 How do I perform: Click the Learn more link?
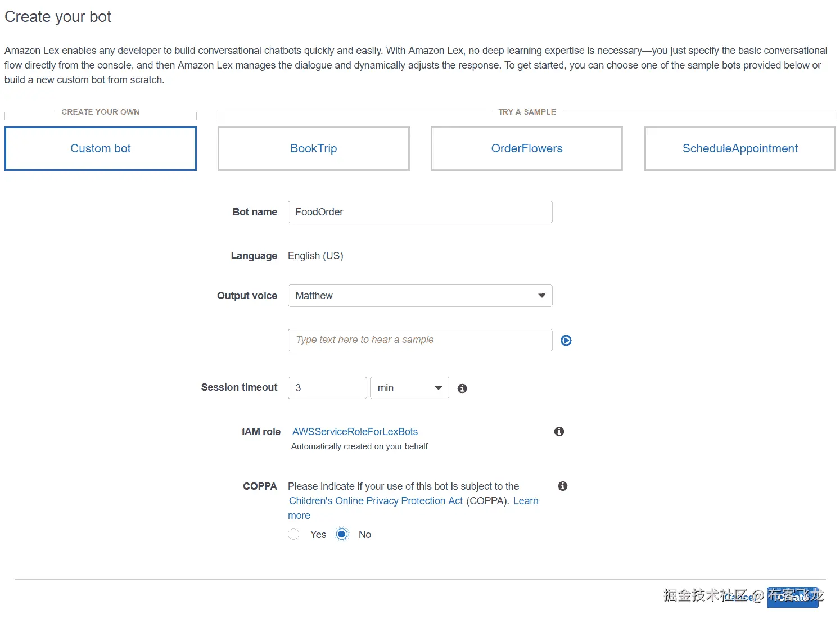tap(525, 501)
